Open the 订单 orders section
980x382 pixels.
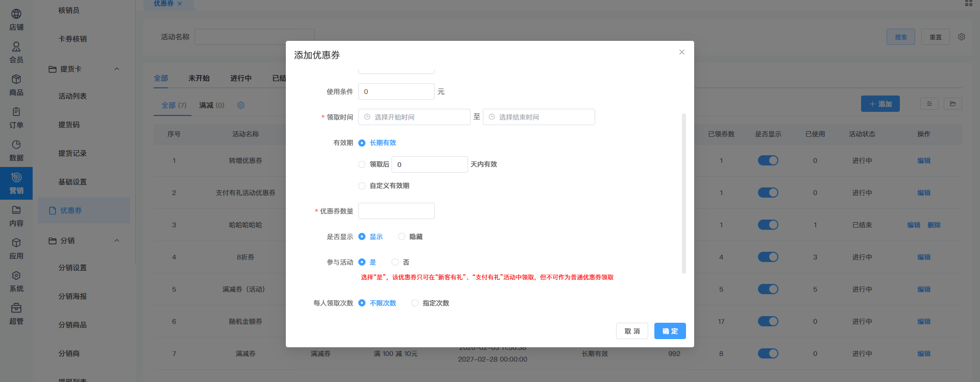click(16, 118)
